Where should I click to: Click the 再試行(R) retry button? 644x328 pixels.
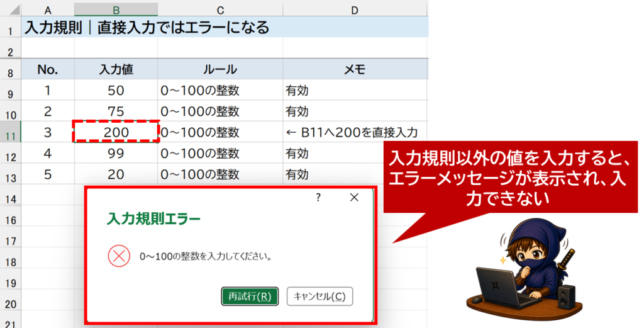click(250, 297)
